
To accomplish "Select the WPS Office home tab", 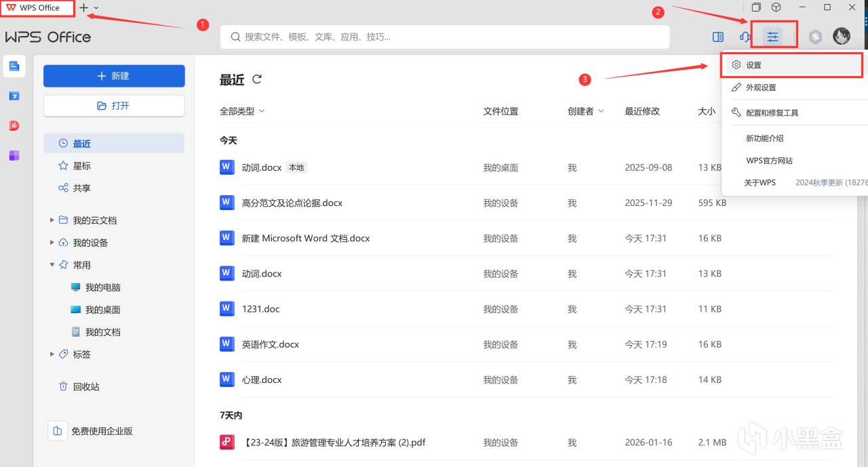I will pos(37,7).
